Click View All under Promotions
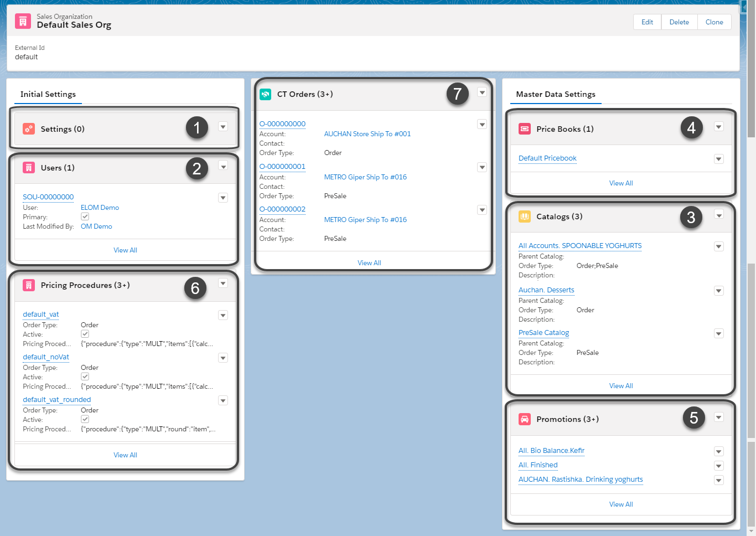 coord(621,504)
